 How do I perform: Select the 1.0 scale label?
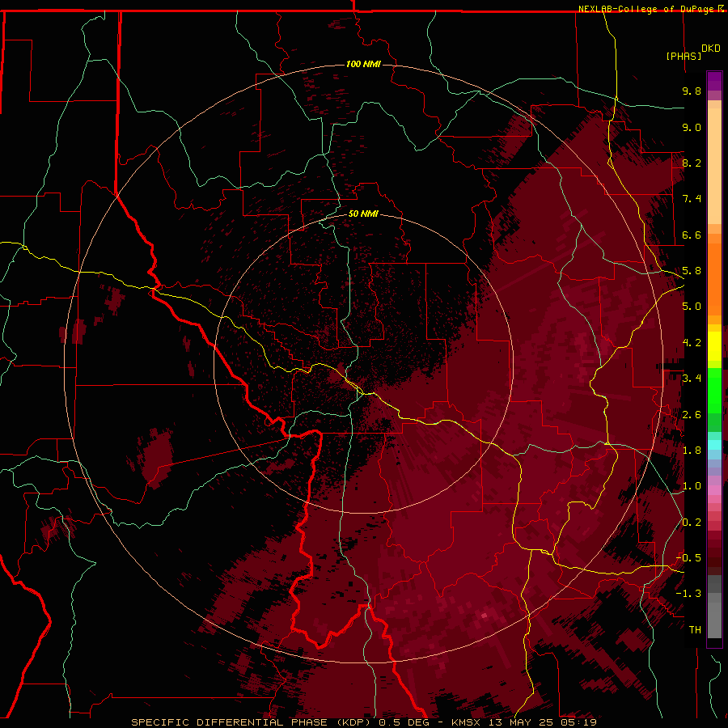coord(692,486)
